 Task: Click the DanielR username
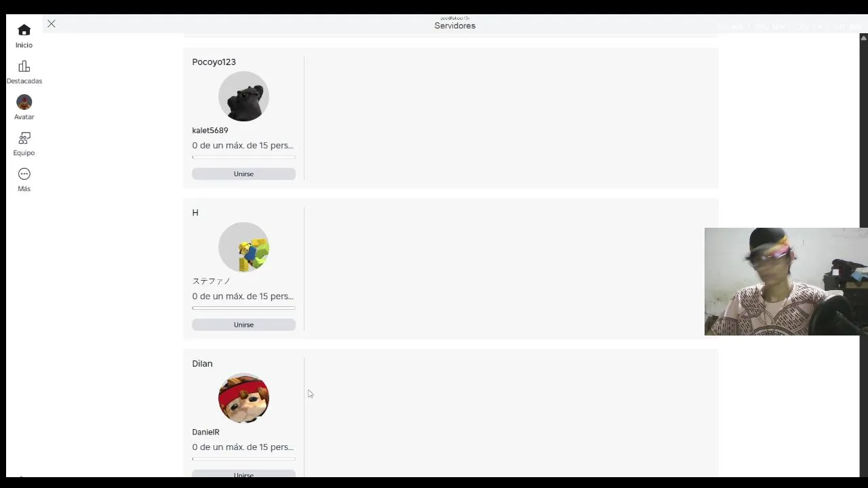[x=205, y=432]
